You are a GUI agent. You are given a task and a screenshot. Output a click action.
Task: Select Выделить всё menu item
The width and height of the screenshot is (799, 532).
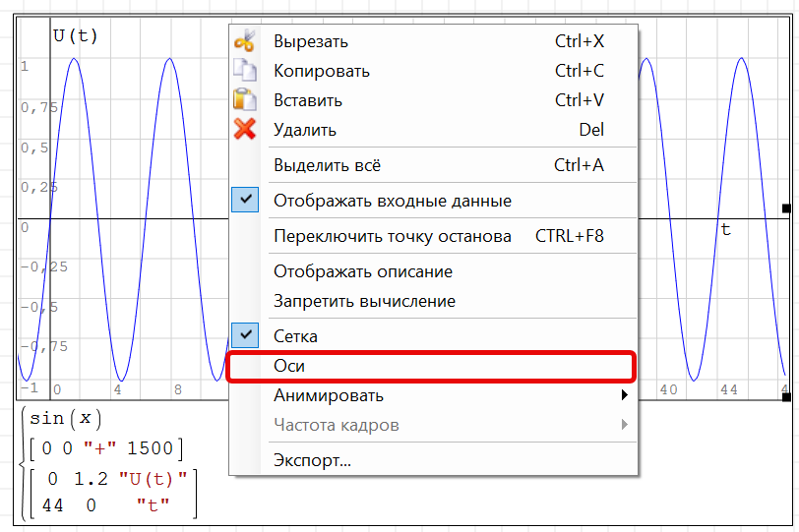327,165
